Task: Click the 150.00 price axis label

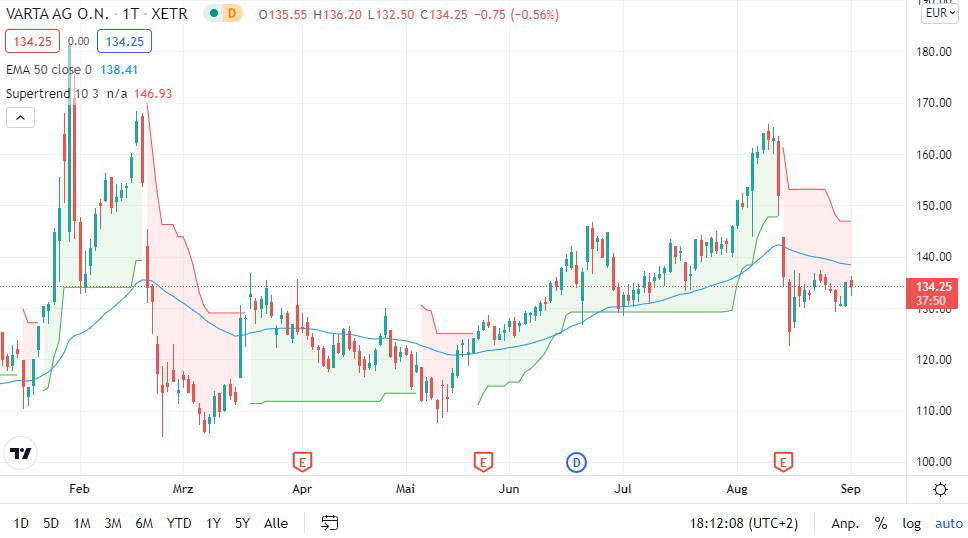Action: pos(933,206)
